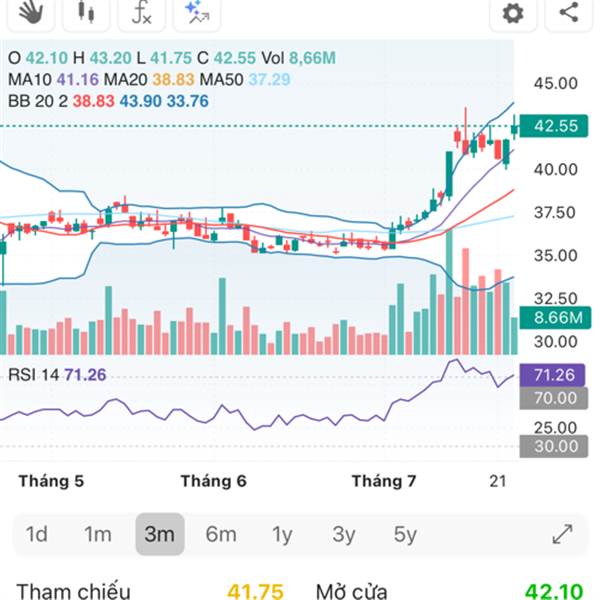
Task: Click the Tháng 5 date axis label
Action: [x=51, y=481]
